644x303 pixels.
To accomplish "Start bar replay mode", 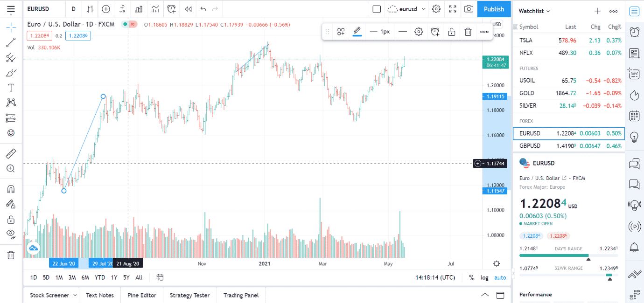I will 188,9.
